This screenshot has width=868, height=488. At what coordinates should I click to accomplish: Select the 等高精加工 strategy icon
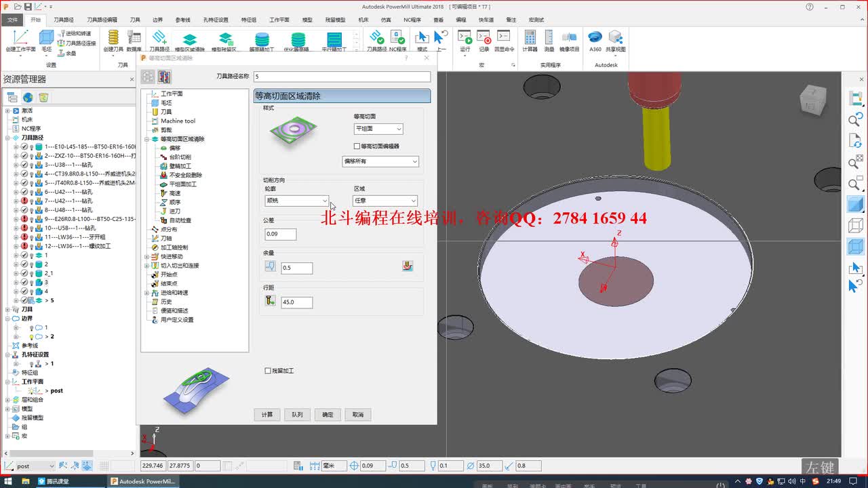click(262, 41)
